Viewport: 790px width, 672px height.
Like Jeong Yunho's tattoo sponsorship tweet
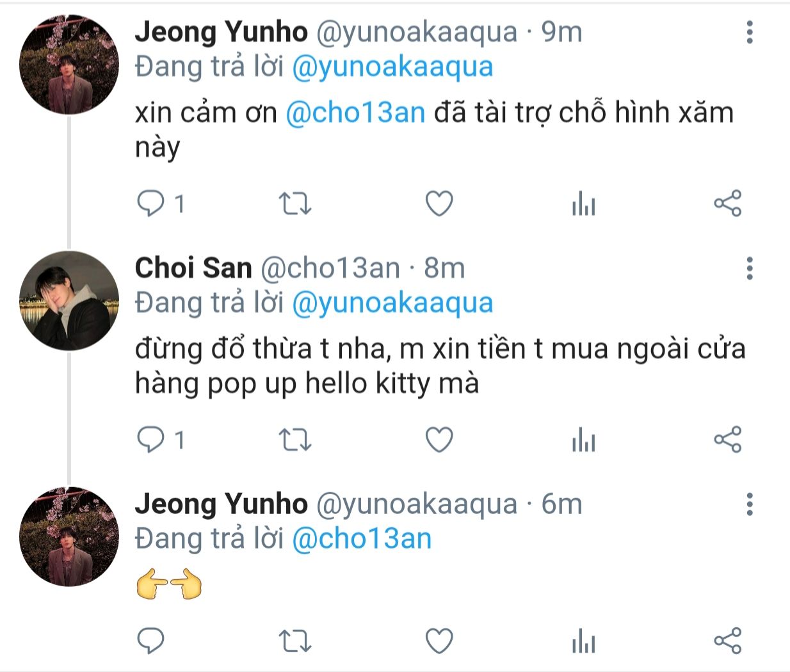click(x=439, y=204)
